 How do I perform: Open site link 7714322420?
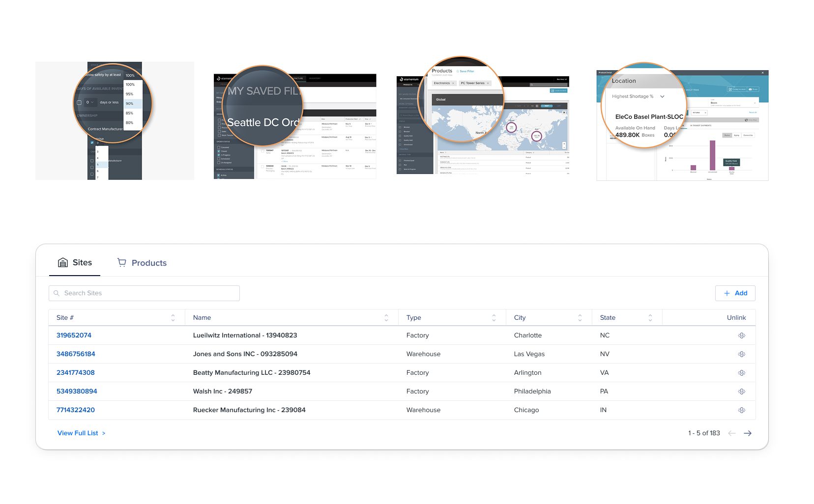pos(75,410)
